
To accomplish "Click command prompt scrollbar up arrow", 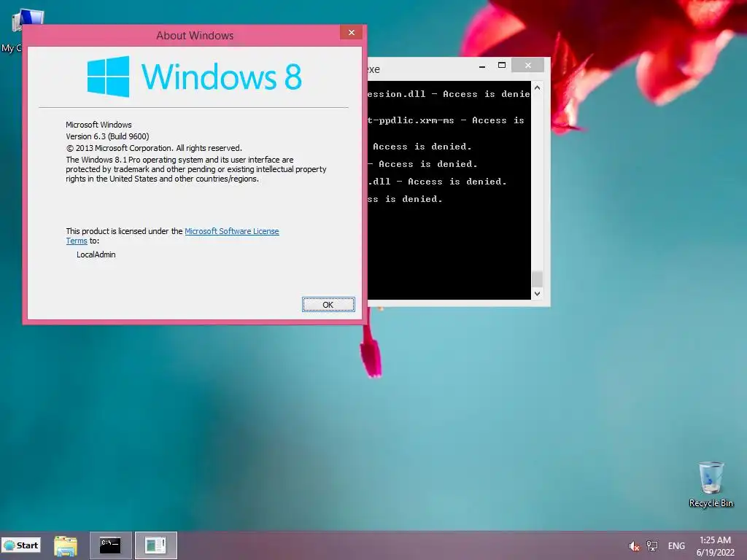I will (537, 87).
